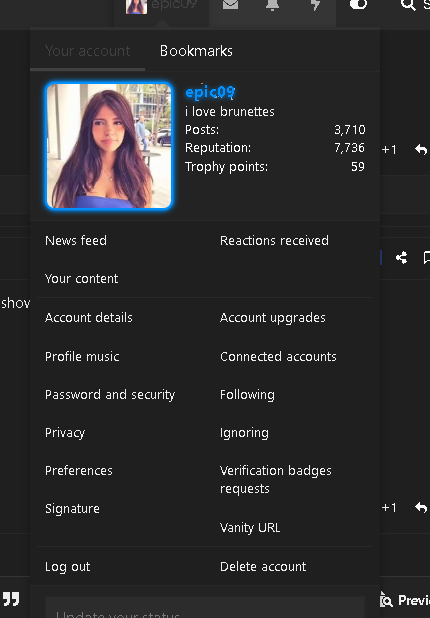Open search with the magnifier icon
This screenshot has height=618, width=430.
tap(408, 4)
